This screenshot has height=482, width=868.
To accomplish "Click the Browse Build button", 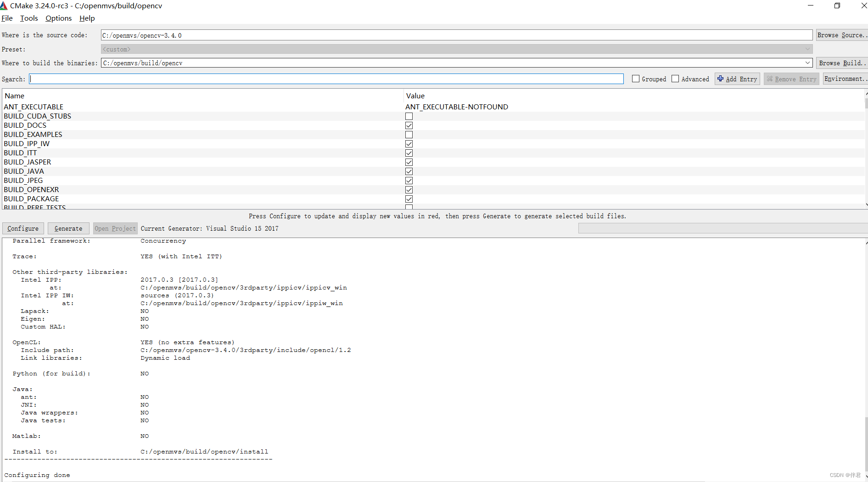I will [x=842, y=63].
